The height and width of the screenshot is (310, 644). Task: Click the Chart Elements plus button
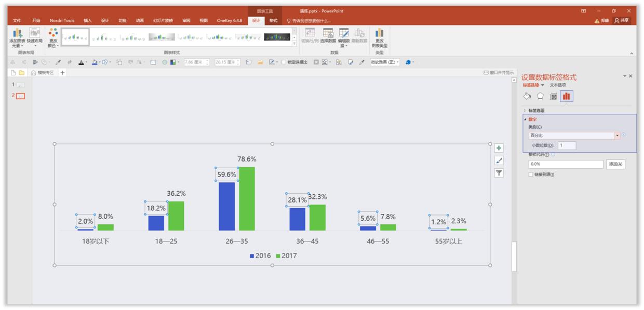pos(499,148)
